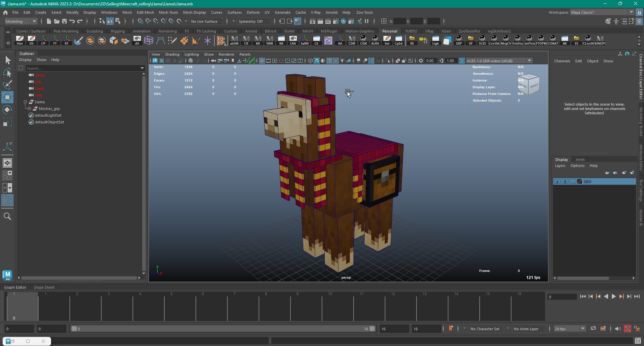Open the viewport Shading menu

172,54
